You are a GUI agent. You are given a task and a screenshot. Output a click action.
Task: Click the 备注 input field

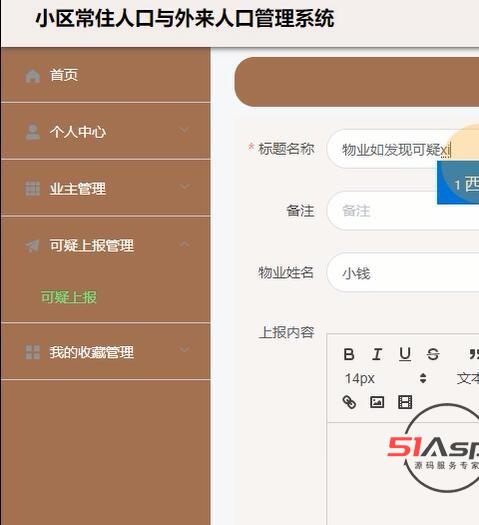pos(403,211)
